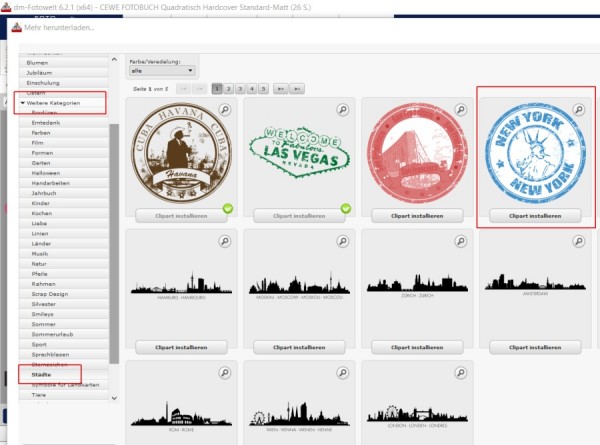Jump to page 5 of cliparts
The width and height of the screenshot is (600, 445).
(263, 89)
